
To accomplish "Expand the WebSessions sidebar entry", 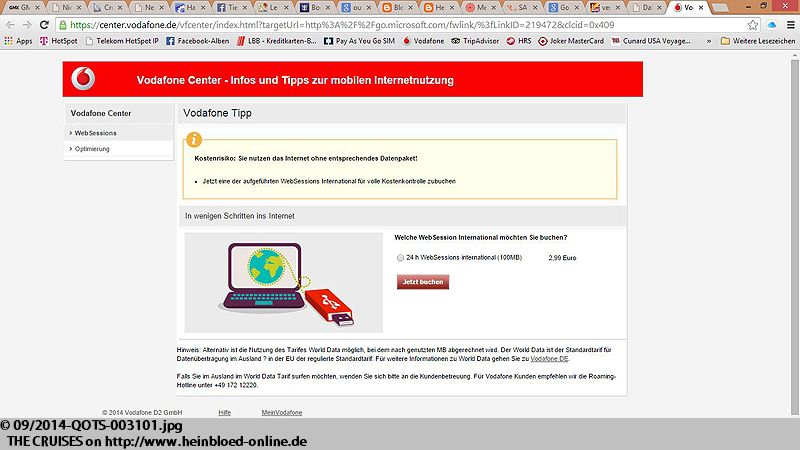I will pos(93,133).
